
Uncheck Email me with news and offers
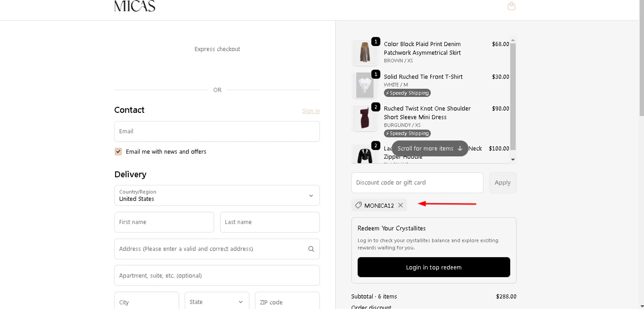pyautogui.click(x=118, y=151)
